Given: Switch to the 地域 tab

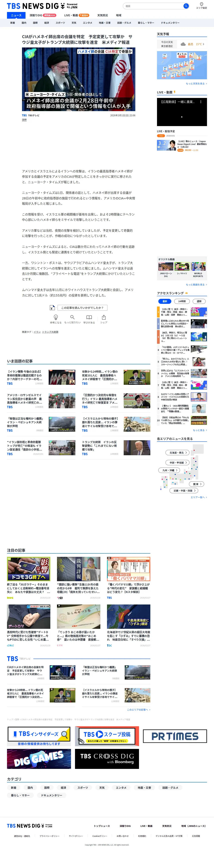Looking at the screenshot, I should pos(119,15).
